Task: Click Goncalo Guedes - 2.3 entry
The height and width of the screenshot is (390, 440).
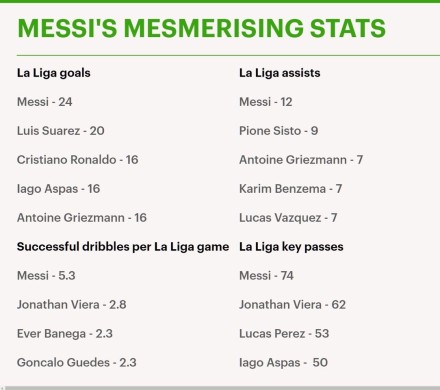Action: tap(77, 363)
